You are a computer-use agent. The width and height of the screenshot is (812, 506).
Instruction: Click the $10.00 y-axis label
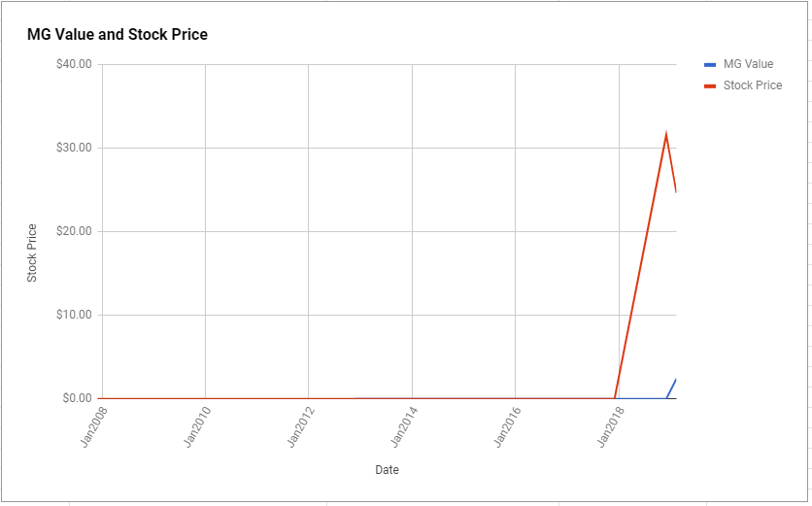[74, 315]
